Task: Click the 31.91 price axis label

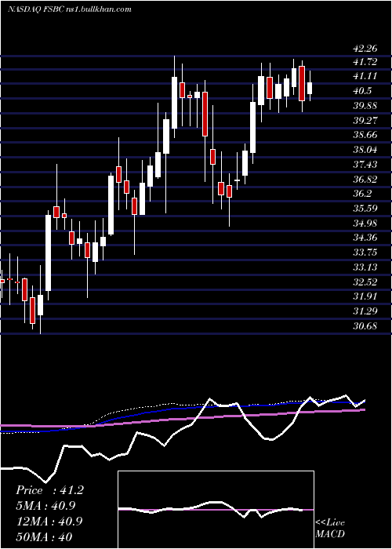Action: pos(365,296)
